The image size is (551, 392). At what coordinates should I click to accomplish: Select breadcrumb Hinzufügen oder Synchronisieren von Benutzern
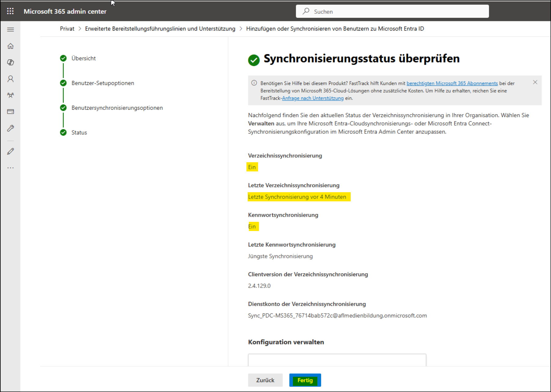point(335,29)
